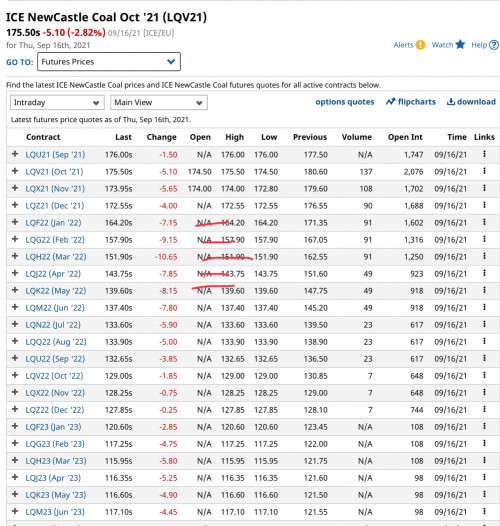500x526 pixels.
Task: Open options quotes link
Action: pos(345,102)
